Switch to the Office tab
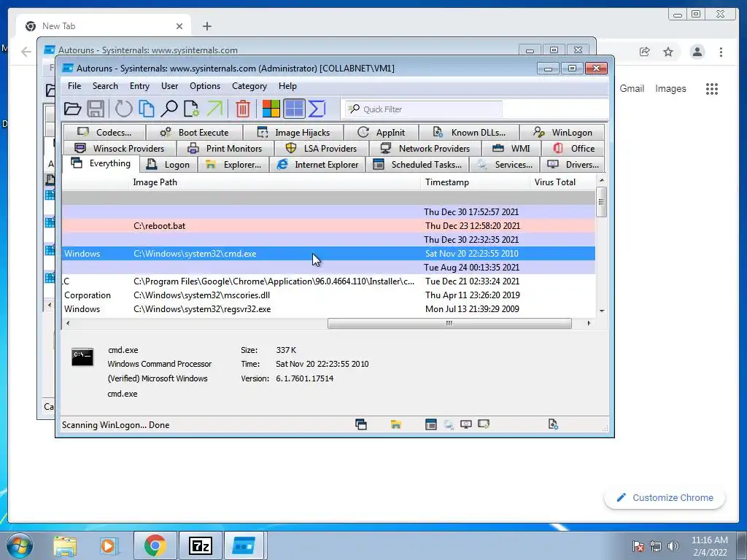This screenshot has height=560, width=747. click(573, 149)
